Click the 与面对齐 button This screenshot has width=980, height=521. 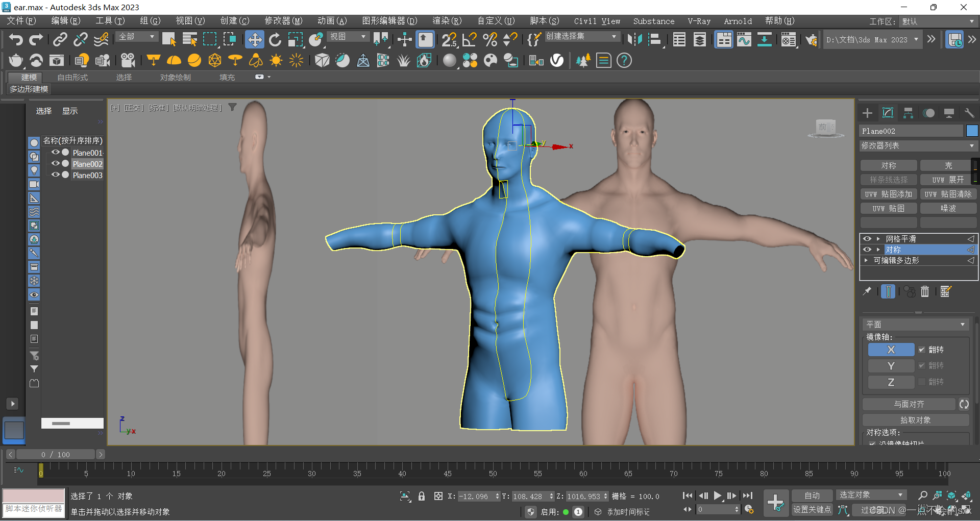point(909,404)
